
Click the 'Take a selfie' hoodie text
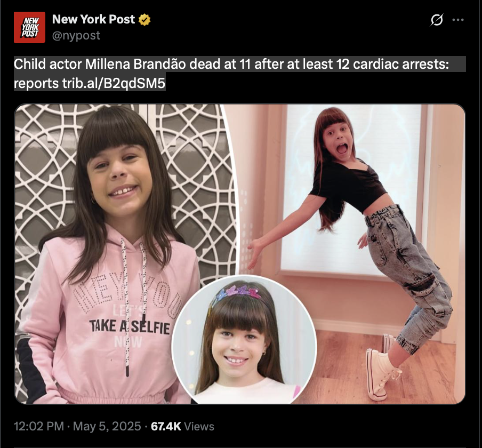(x=130, y=327)
